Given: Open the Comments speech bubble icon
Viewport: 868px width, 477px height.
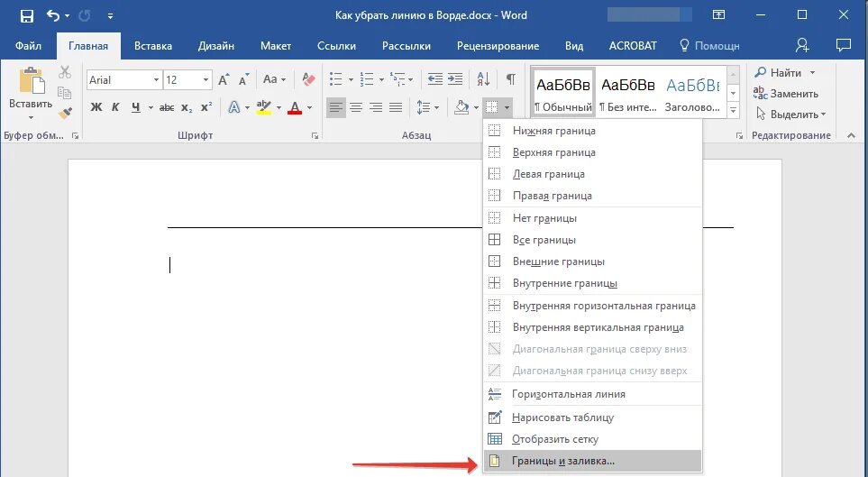Looking at the screenshot, I should 843,45.
